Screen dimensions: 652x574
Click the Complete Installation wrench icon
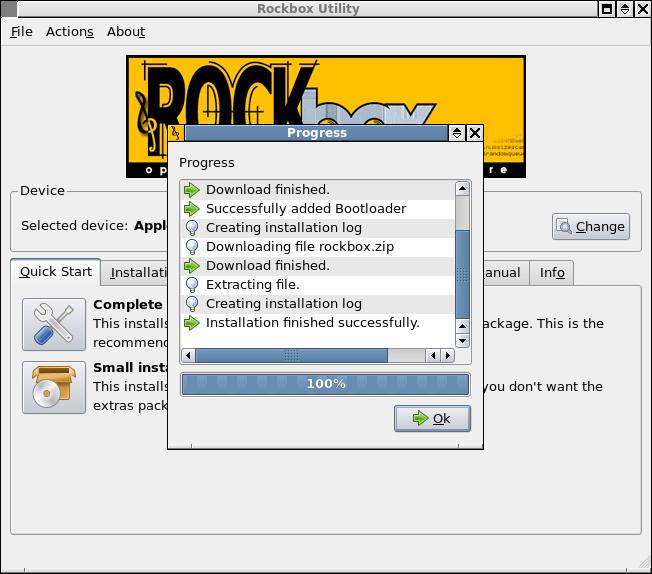54,323
